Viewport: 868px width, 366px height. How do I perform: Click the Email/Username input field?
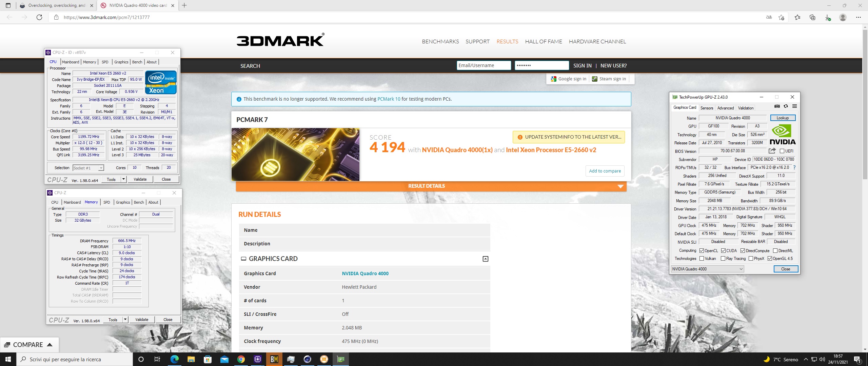pyautogui.click(x=484, y=65)
